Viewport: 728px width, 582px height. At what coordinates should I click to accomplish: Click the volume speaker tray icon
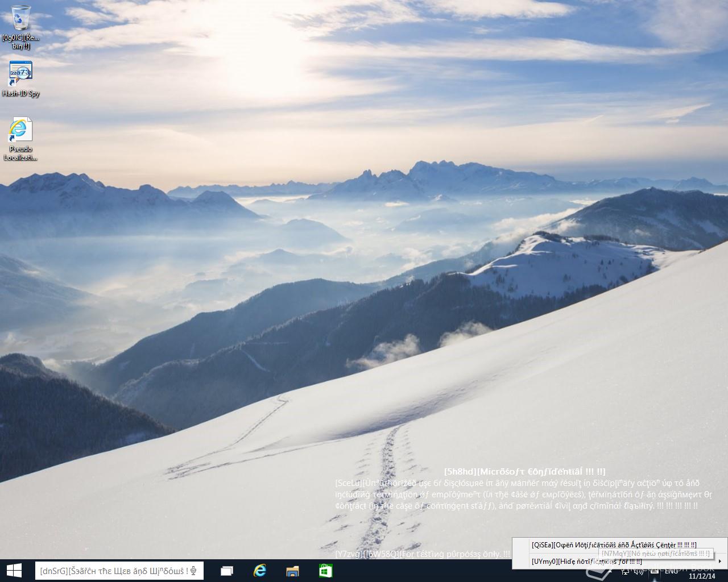(639, 571)
